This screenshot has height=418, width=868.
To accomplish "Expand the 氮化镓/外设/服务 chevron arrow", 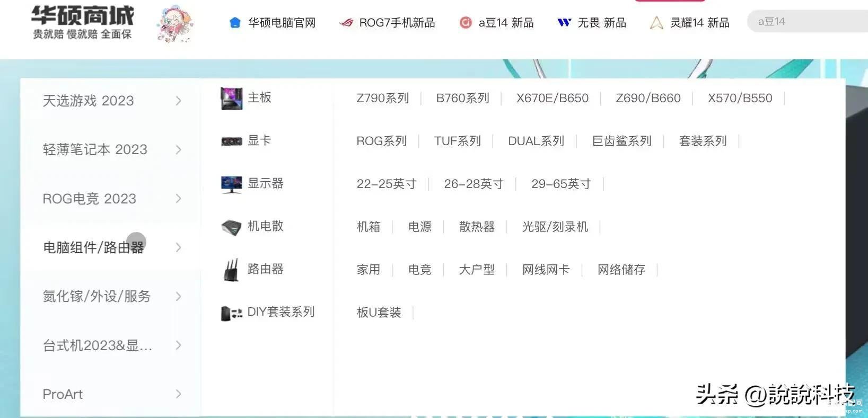I will click(179, 296).
